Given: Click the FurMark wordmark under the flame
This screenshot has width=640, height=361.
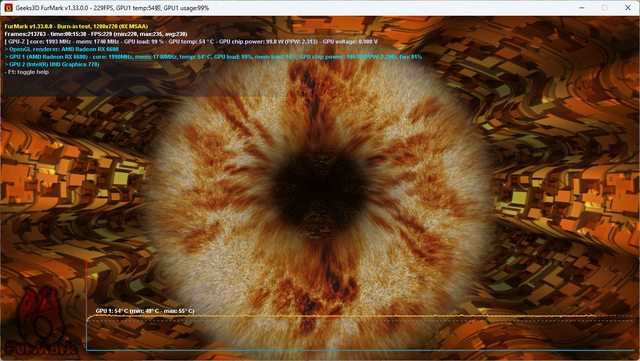Looking at the screenshot, I should [42, 347].
